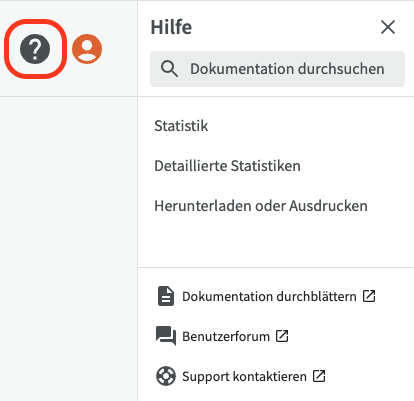The height and width of the screenshot is (401, 414).
Task: Open the Herunterladen oder Ausdrucken topic
Action: click(261, 206)
